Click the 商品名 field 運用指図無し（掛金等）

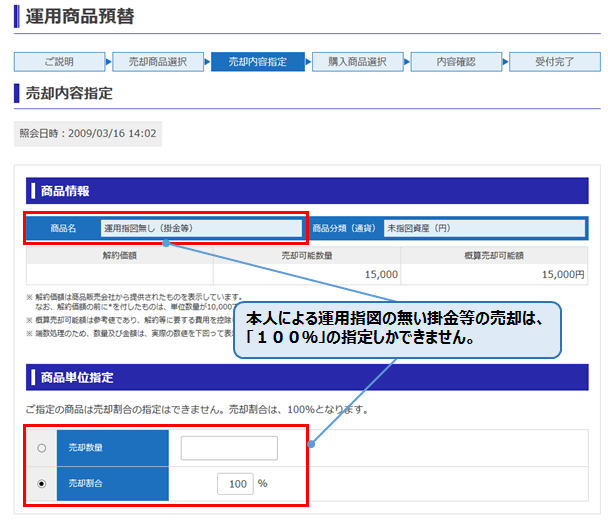201,228
